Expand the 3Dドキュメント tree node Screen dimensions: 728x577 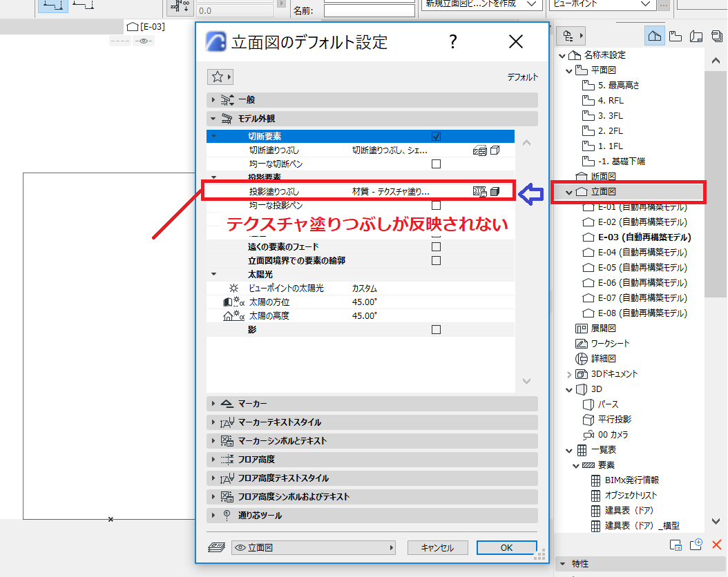569,374
